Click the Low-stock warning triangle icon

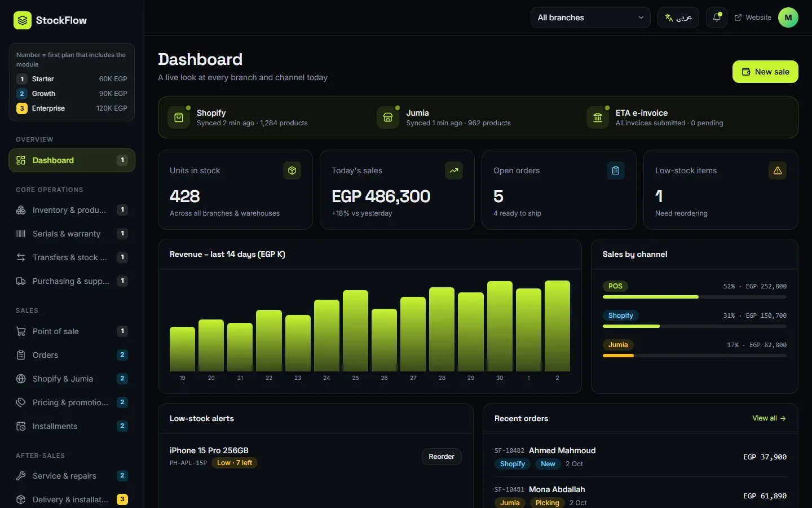(x=778, y=170)
